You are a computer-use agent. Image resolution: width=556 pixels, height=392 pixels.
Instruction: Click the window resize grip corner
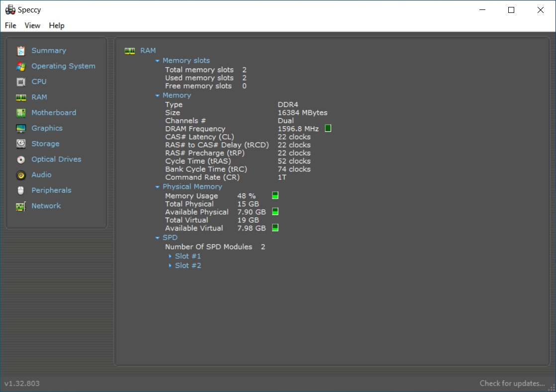pyautogui.click(x=552, y=388)
